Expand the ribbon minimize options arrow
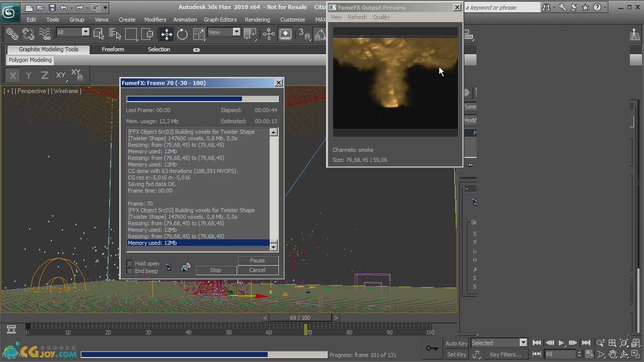Viewport: 644px width, 362px height. point(196,50)
